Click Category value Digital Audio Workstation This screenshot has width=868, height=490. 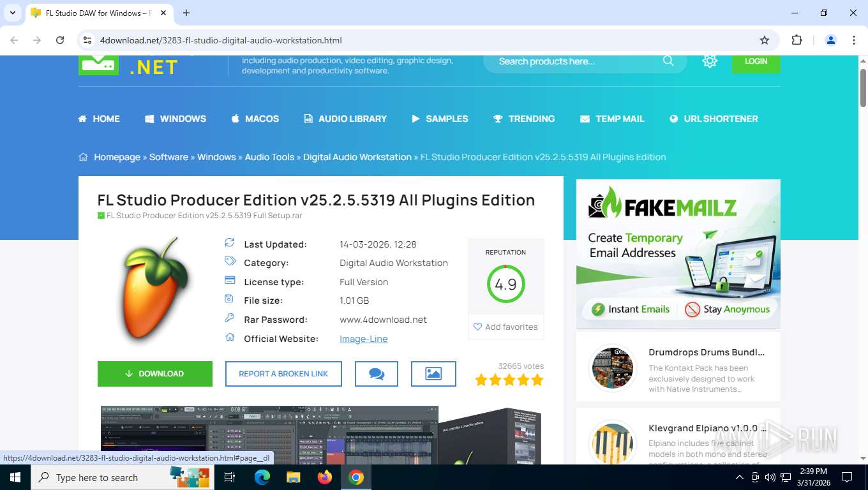[x=394, y=263]
